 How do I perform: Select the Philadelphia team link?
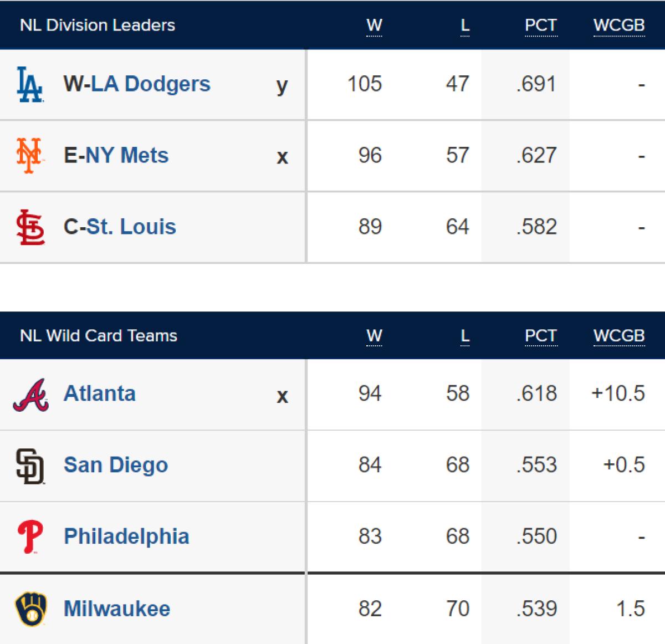(126, 536)
